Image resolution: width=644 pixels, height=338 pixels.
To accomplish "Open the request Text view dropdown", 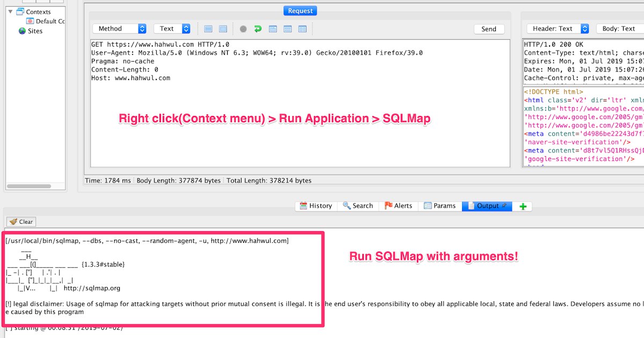I will pyautogui.click(x=172, y=29).
